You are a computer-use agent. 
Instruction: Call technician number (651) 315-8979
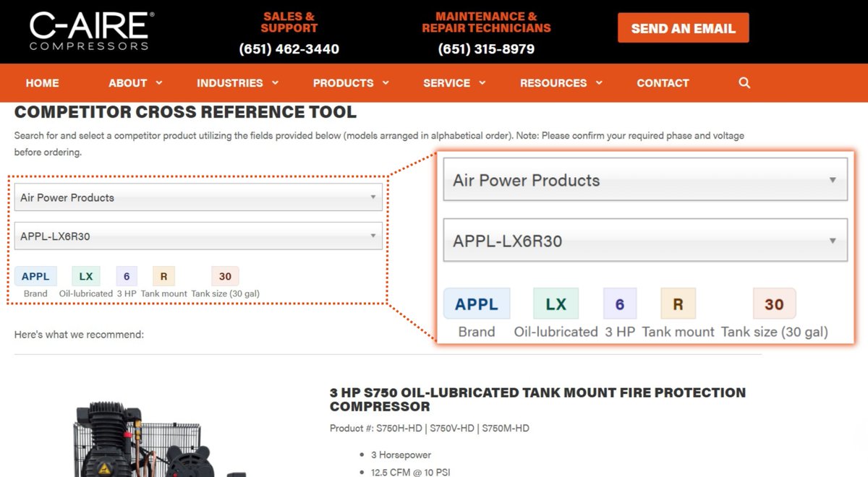click(x=486, y=49)
